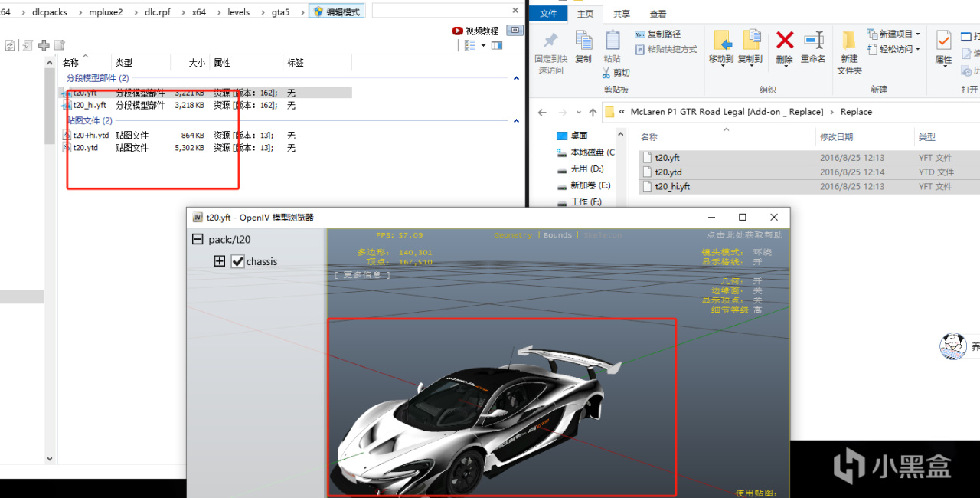980x498 pixels.
Task: Sort OpenIV list by 大小 column
Action: [197, 63]
